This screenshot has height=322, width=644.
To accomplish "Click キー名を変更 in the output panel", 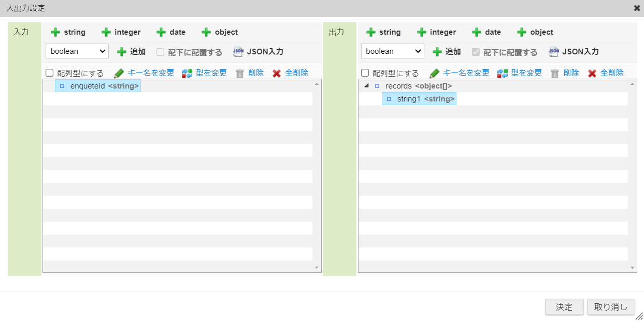I will [x=460, y=73].
